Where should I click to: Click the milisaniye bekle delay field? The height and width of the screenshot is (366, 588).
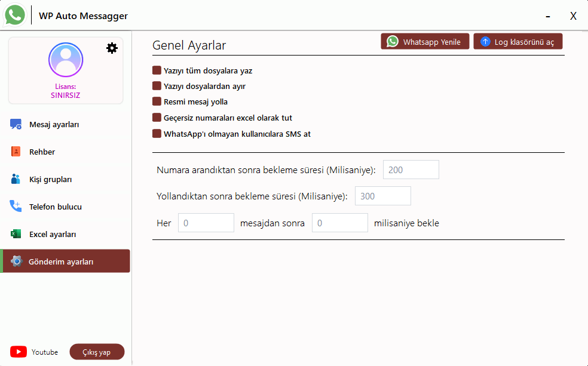pos(340,223)
